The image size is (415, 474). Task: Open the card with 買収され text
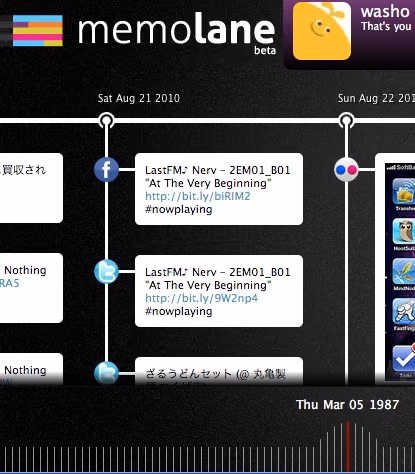coord(31,188)
